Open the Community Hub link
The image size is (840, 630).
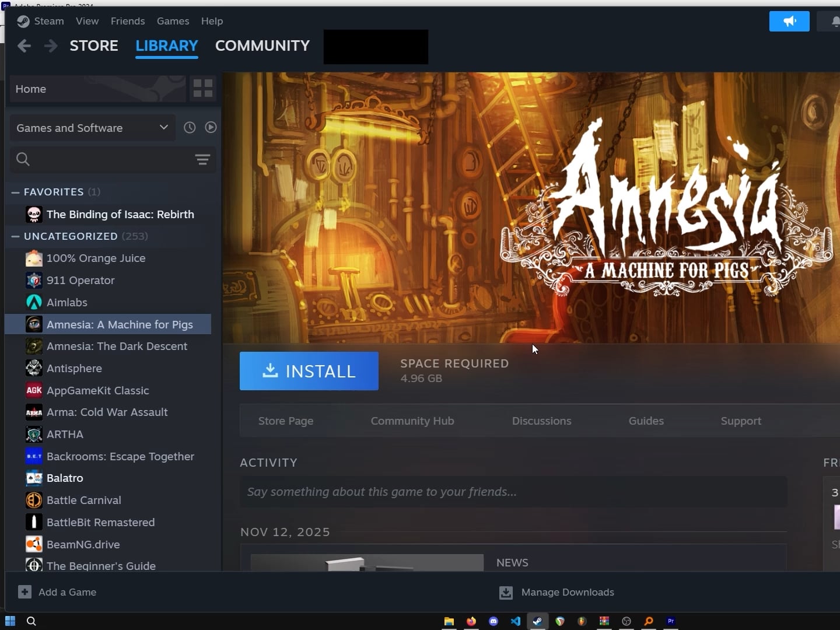(412, 421)
